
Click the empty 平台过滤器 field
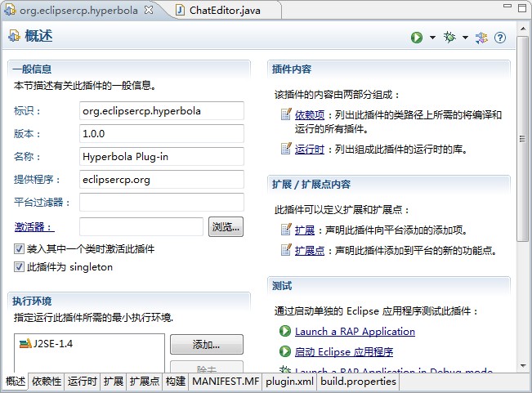162,203
